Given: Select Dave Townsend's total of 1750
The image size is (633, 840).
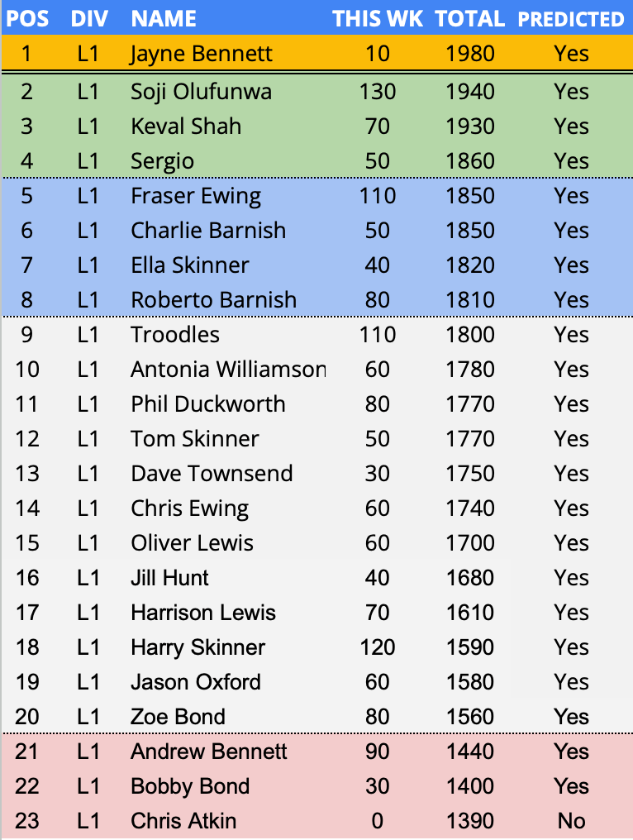Looking at the screenshot, I should (x=469, y=474).
